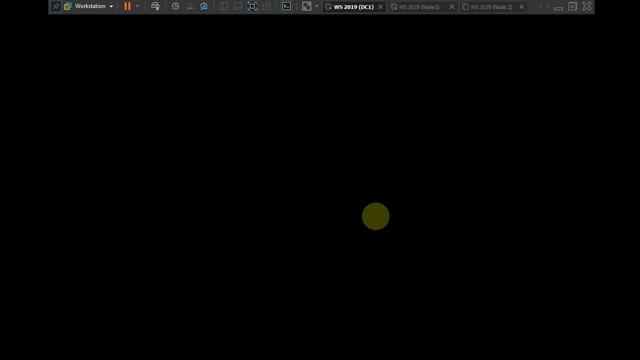Close the WS 2019 (Node 2) tab
The width and height of the screenshot is (640, 360).
[x=522, y=7]
